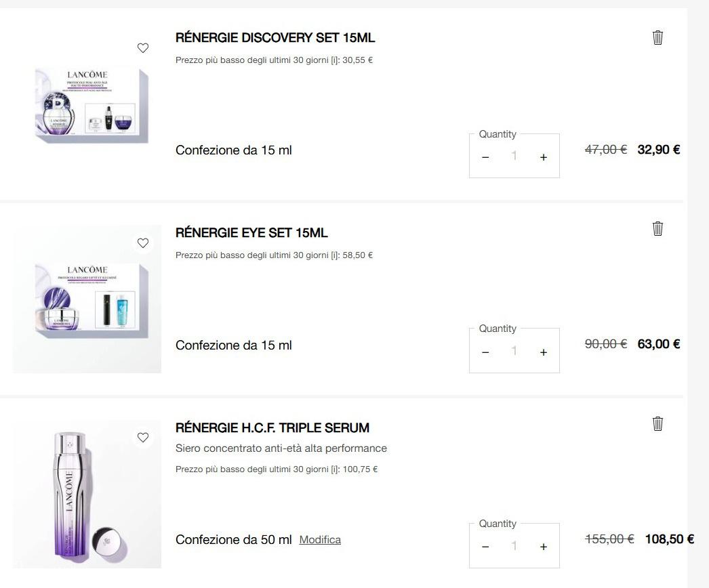This screenshot has height=588, width=709.
Task: Favorite the Rénergie Eye Set heart
Action: pyautogui.click(x=142, y=243)
